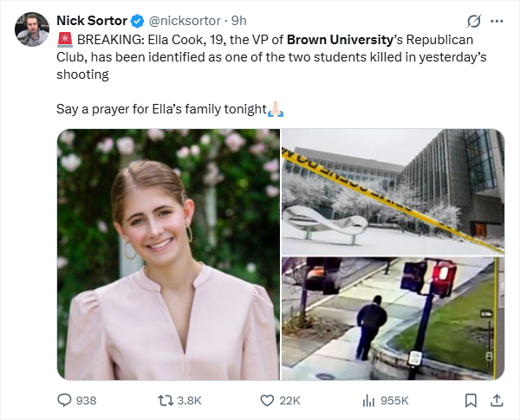The height and width of the screenshot is (420, 520).
Task: Click the reply speech bubble icon
Action: 63,400
